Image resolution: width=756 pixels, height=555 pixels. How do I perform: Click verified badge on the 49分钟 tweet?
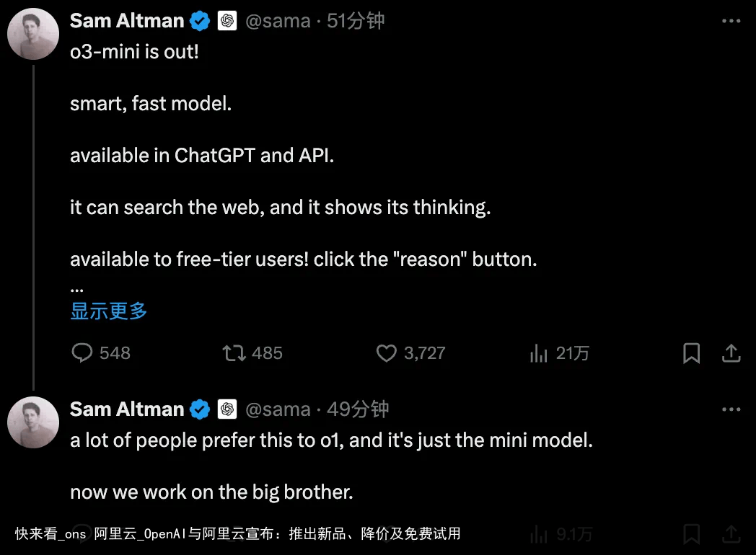pyautogui.click(x=200, y=409)
